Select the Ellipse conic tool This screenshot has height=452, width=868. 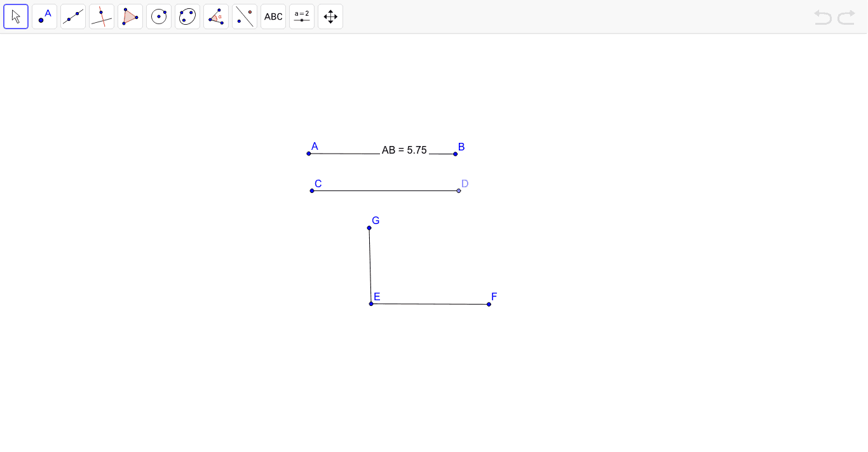[187, 16]
